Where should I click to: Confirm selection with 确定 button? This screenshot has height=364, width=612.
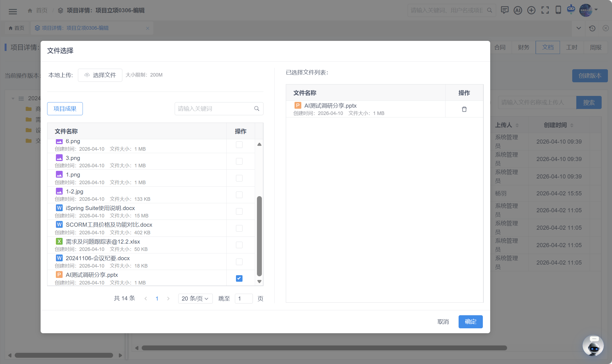click(471, 322)
